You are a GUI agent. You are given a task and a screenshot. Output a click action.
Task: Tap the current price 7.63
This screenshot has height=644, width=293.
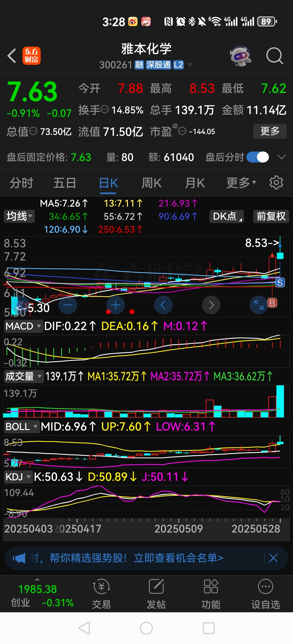click(x=32, y=92)
